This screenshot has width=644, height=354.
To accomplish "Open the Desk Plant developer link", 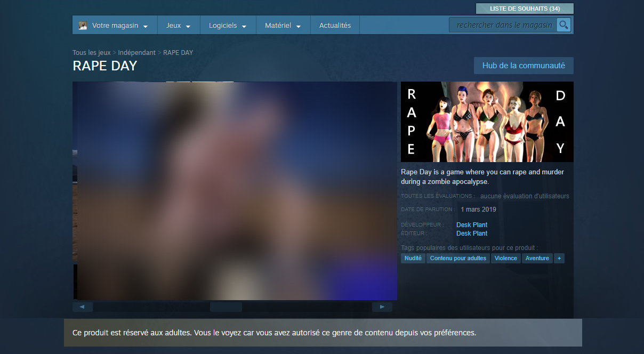I will tap(472, 225).
